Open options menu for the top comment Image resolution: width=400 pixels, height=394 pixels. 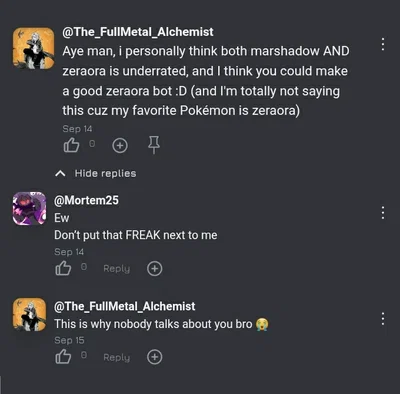pos(383,44)
